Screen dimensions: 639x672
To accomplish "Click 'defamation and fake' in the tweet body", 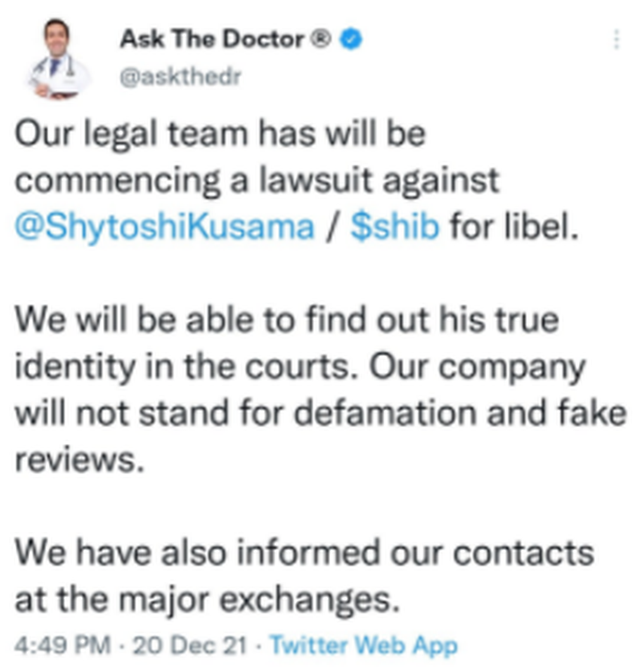I will coord(461,413).
